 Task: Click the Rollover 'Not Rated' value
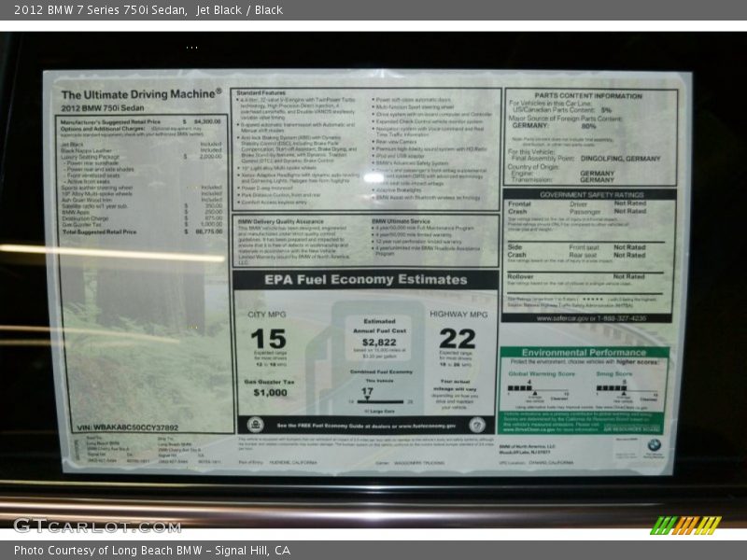point(628,276)
